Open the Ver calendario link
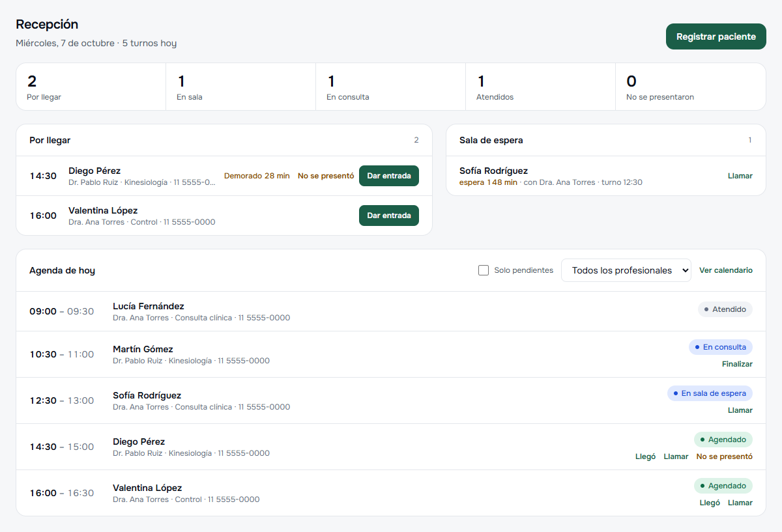The image size is (782, 532). point(726,270)
